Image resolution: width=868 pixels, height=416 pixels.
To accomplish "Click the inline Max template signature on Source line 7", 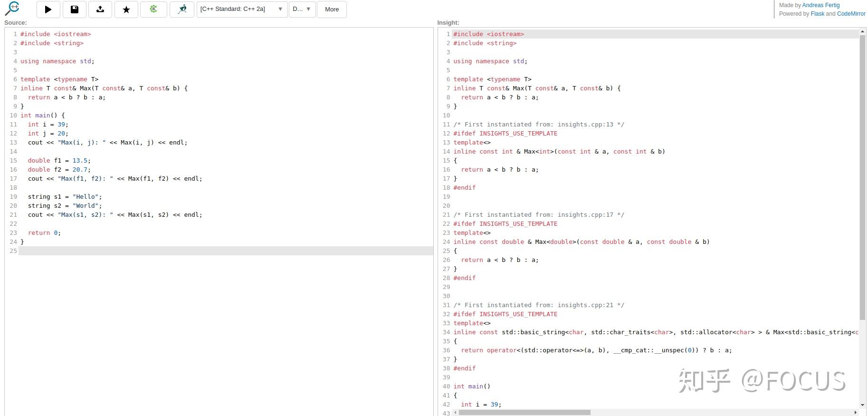I will 104,88.
